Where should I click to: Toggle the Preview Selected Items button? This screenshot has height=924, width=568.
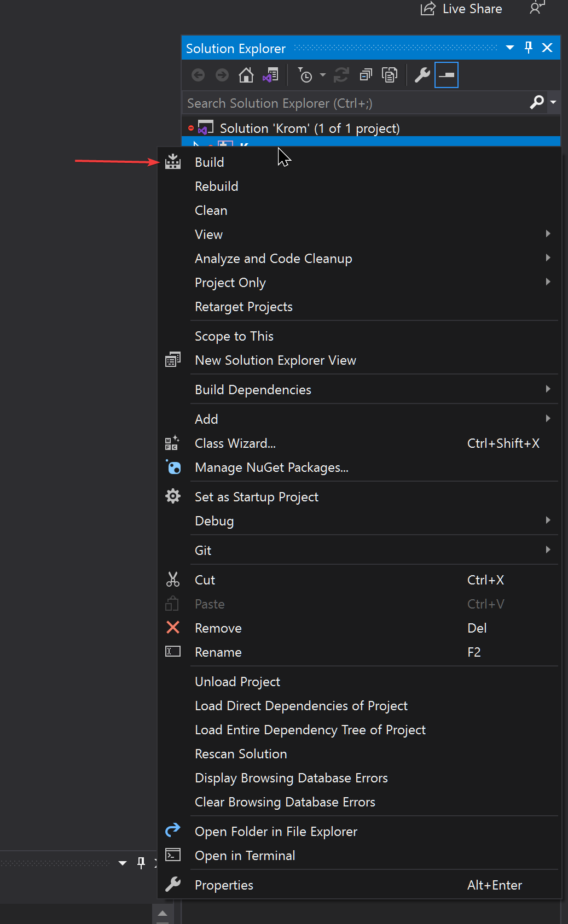[447, 75]
